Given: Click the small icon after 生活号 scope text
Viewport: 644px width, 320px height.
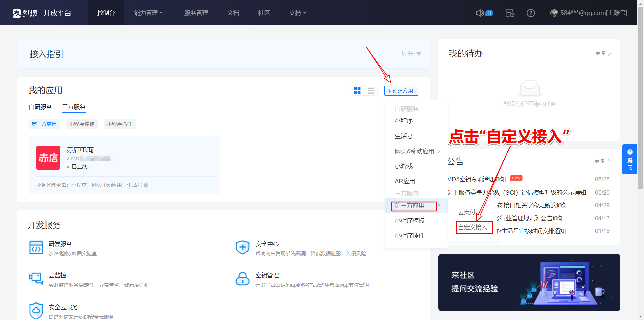Looking at the screenshot, I should 146,185.
